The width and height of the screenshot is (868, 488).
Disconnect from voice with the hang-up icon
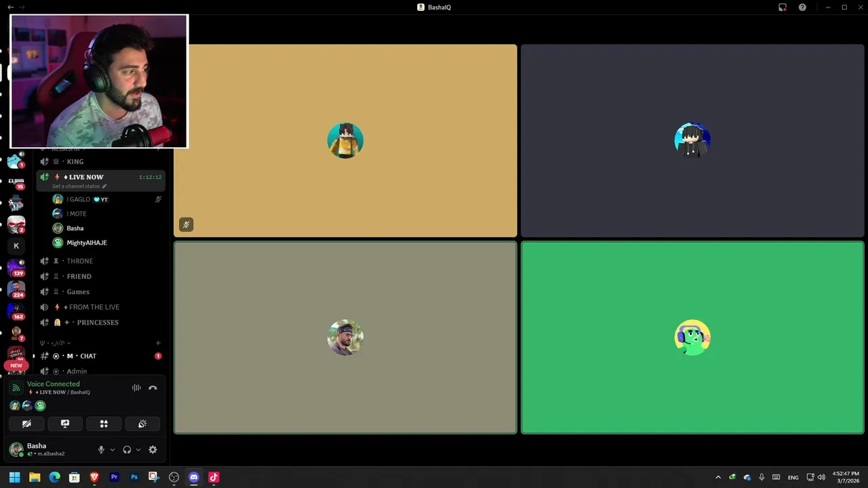pos(153,388)
